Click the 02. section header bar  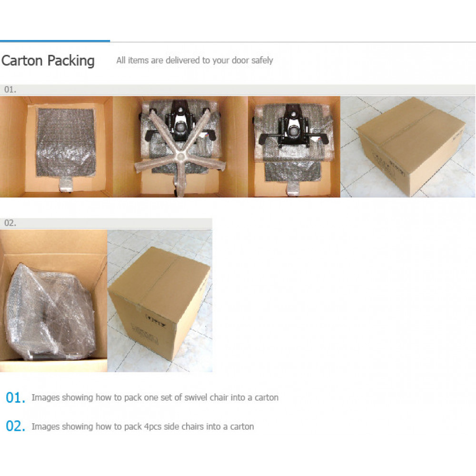[x=106, y=223]
